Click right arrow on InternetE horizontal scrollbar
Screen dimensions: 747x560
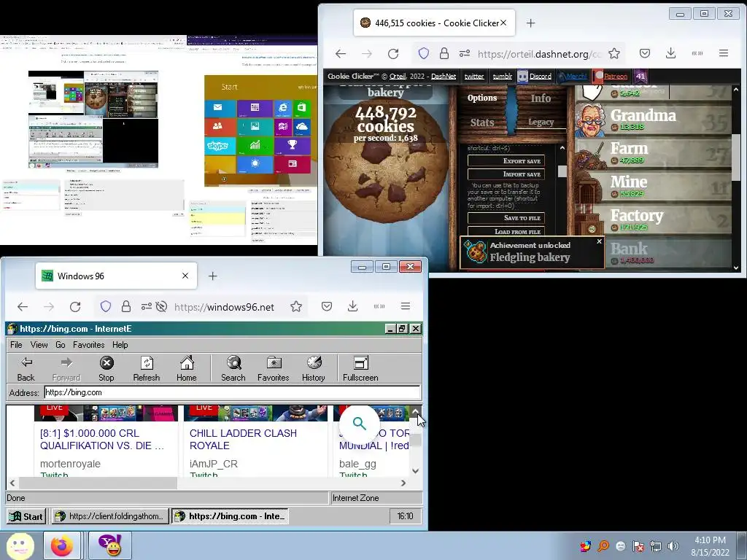(403, 483)
